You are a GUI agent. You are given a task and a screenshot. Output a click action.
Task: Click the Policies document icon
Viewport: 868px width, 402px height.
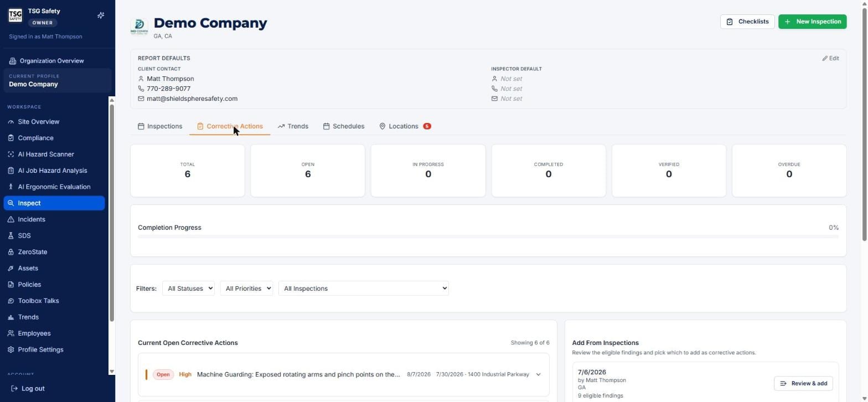point(11,285)
